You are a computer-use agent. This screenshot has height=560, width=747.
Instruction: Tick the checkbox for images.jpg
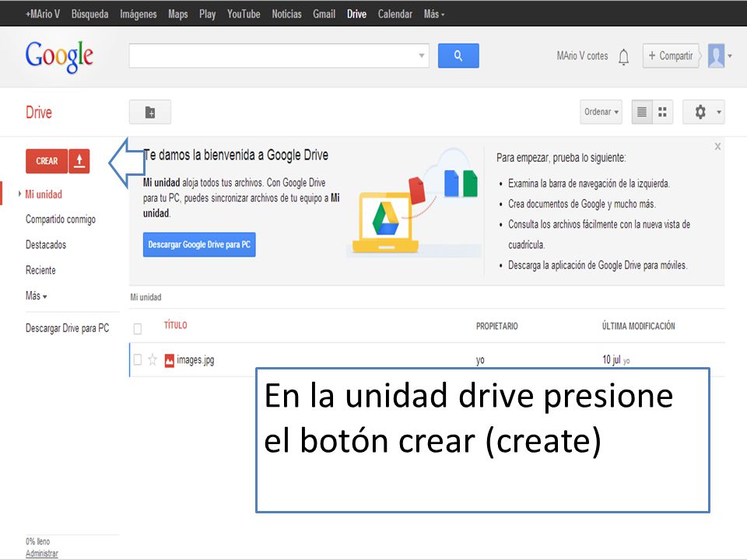tap(138, 359)
